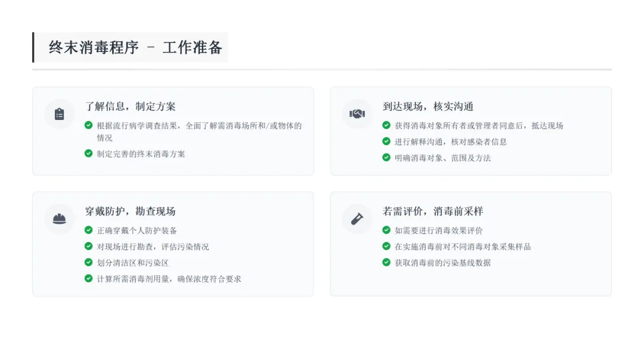Click the hard hat icon beside 穿戴防护，勘查现场
The width and height of the screenshot is (644, 363).
click(59, 219)
